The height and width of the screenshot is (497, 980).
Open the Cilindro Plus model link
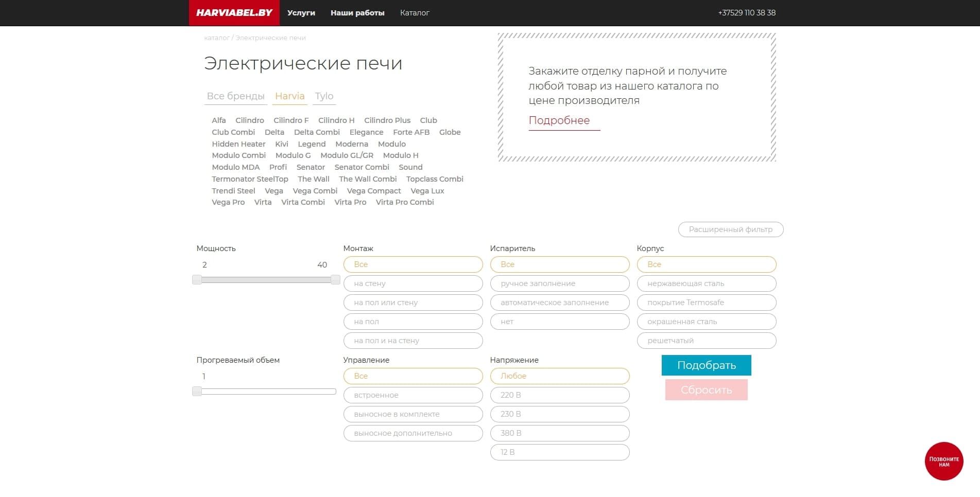click(387, 120)
